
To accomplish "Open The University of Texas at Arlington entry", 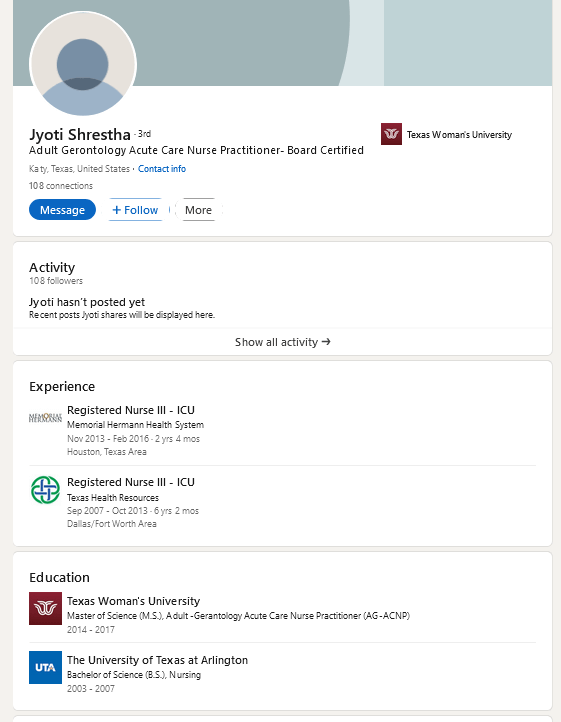I will [x=158, y=660].
